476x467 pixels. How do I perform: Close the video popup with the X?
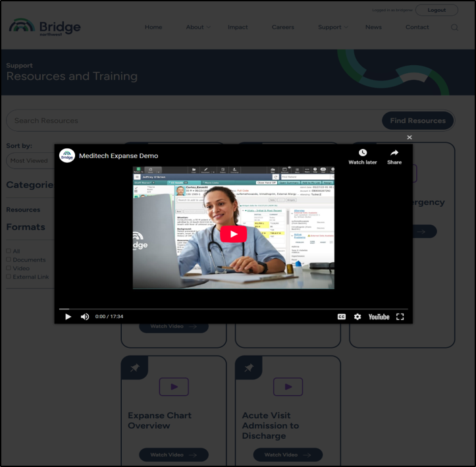coord(410,137)
